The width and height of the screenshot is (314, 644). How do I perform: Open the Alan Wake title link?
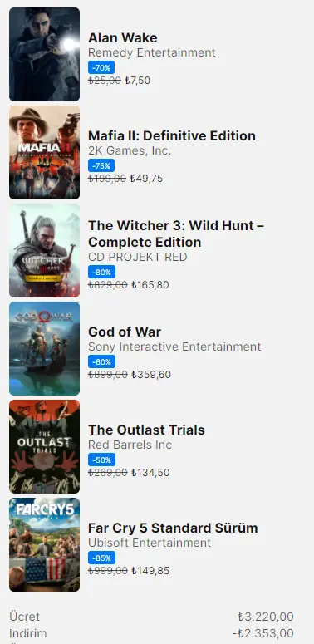123,37
